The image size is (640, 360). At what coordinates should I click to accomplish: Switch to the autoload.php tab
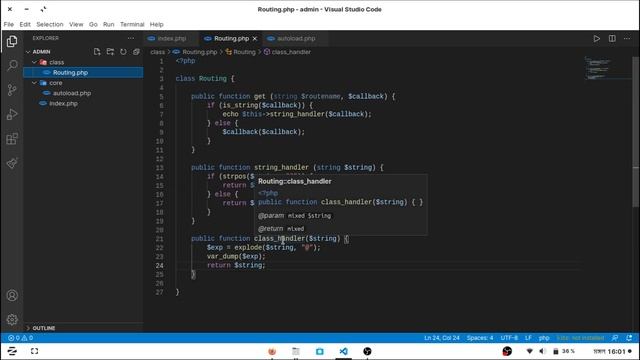[x=296, y=38]
